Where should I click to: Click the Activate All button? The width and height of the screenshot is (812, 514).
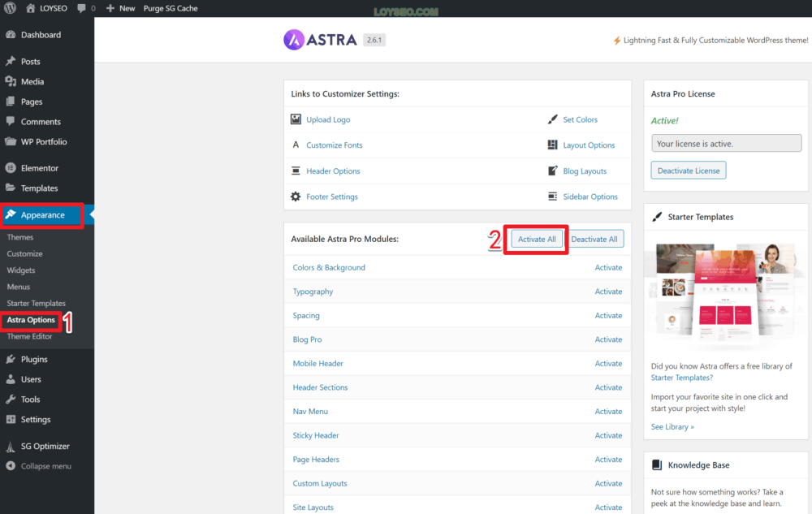537,240
